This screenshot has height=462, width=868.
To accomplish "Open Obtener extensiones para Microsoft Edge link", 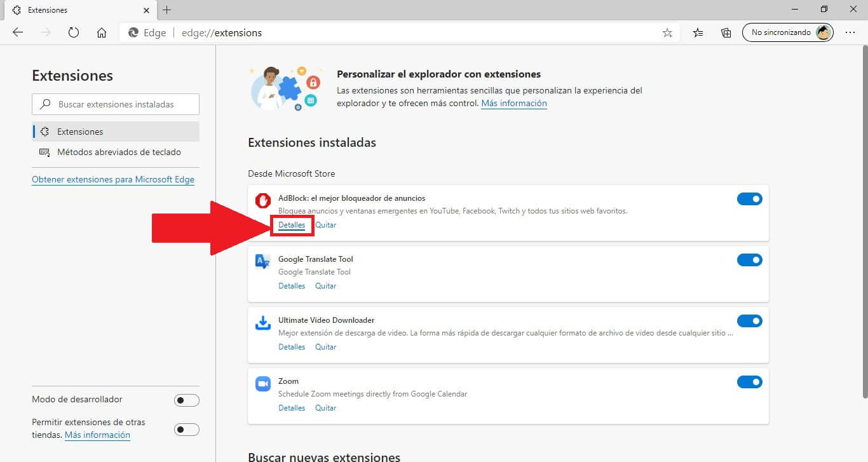I will pos(113,179).
